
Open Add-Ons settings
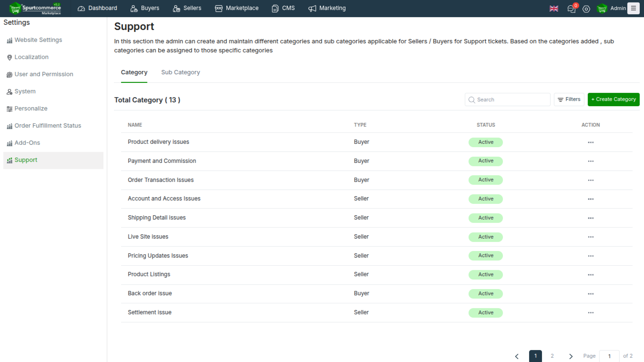(27, 143)
